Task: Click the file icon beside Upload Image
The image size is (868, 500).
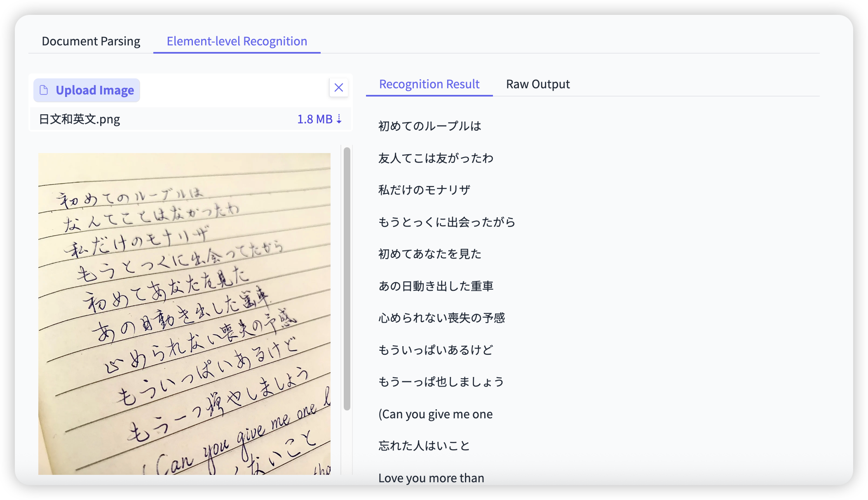Action: [x=44, y=90]
